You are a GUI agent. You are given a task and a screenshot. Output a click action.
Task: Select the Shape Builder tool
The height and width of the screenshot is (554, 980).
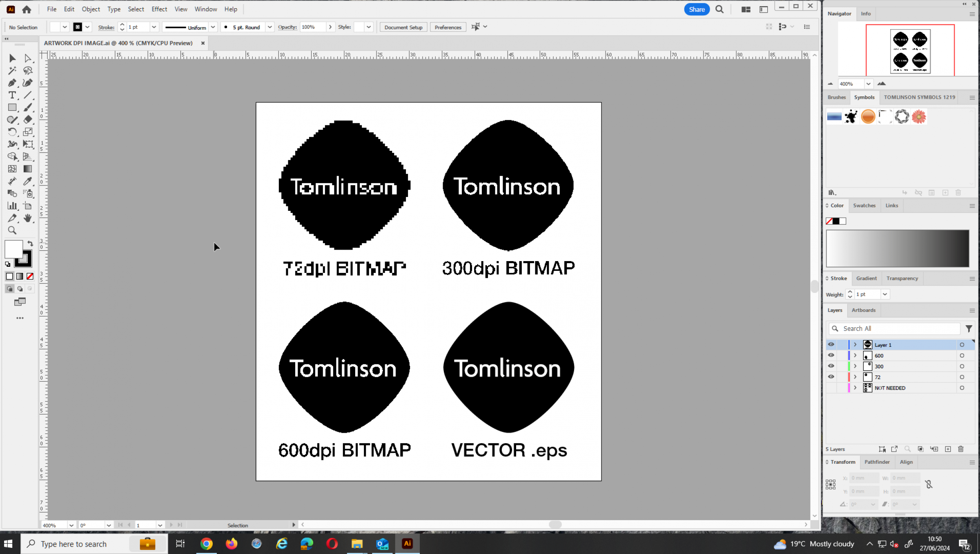pos(12,156)
